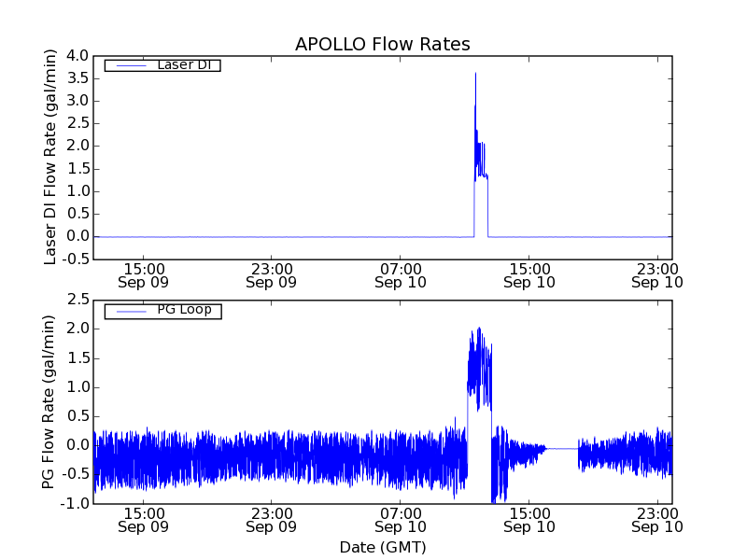Click the 'PG Flow Rate (gal/min)' axis label

tap(49, 402)
